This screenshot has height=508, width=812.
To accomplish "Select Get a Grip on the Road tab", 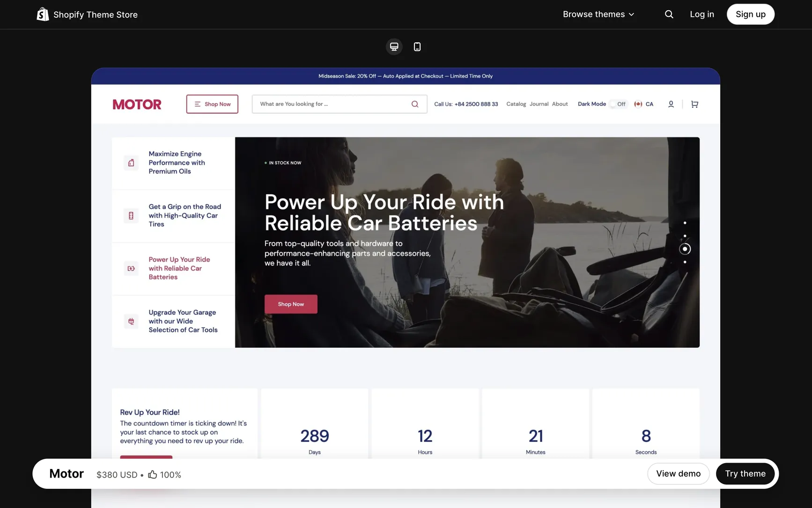I will [173, 216].
